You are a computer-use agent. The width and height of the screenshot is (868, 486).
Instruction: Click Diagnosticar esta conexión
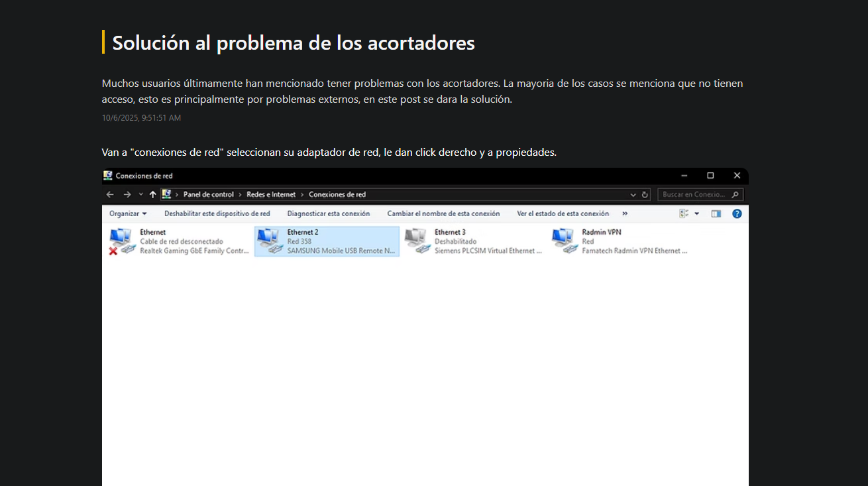329,213
